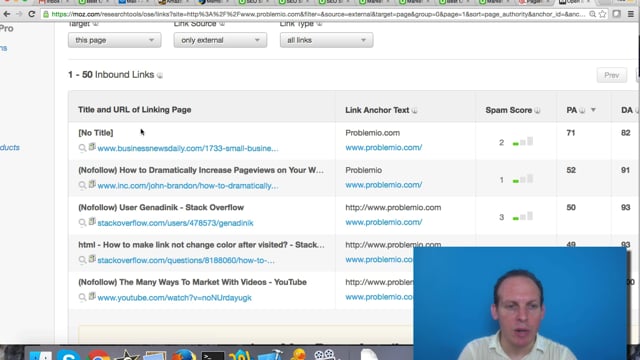Click the Link Anchor Text info icon
The height and width of the screenshot is (360, 640).
pyautogui.click(x=415, y=111)
